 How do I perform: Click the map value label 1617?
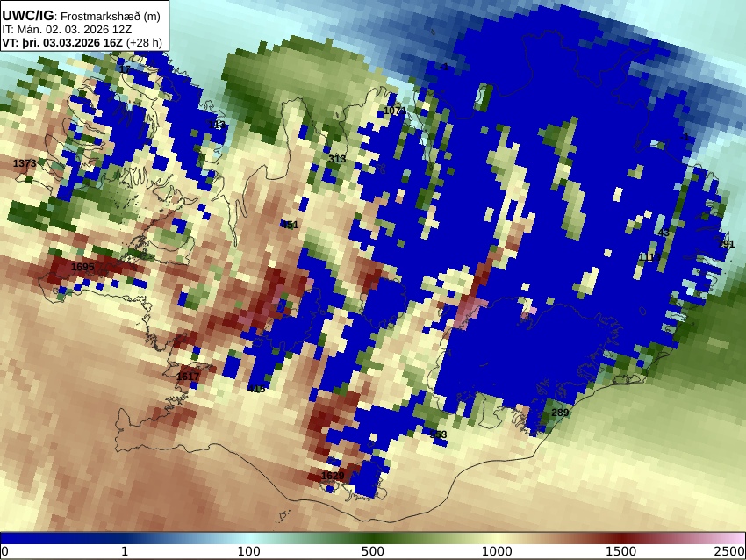click(x=188, y=377)
